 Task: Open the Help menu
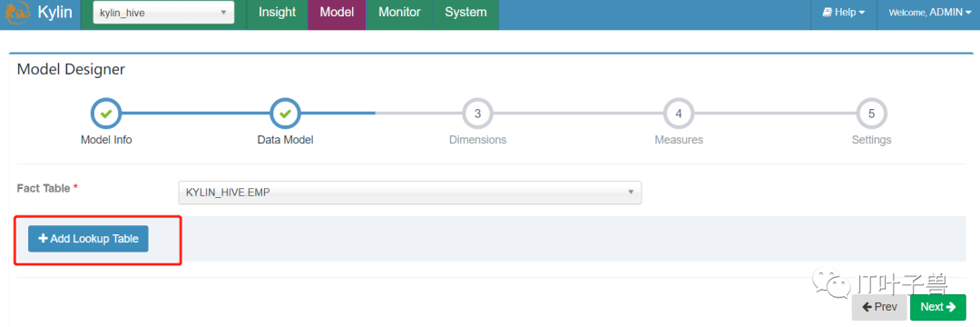844,13
